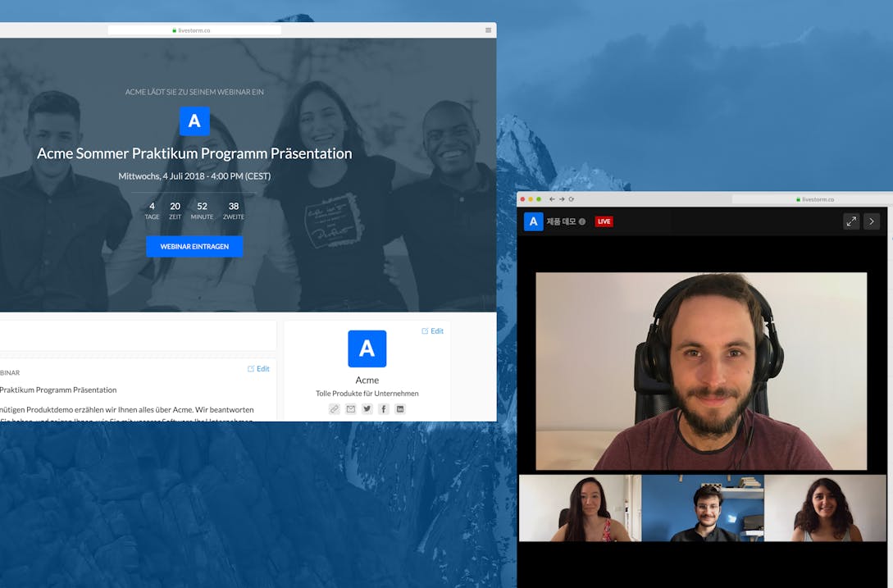Go back in the live webinar browser
The width and height of the screenshot is (893, 588).
pos(552,199)
